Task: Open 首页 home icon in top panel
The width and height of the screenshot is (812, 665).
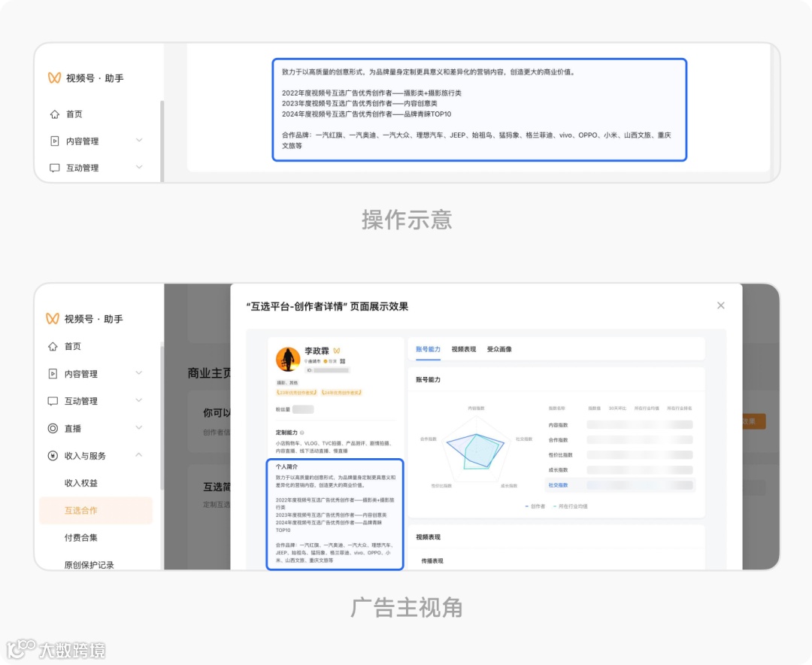Action: [54, 114]
